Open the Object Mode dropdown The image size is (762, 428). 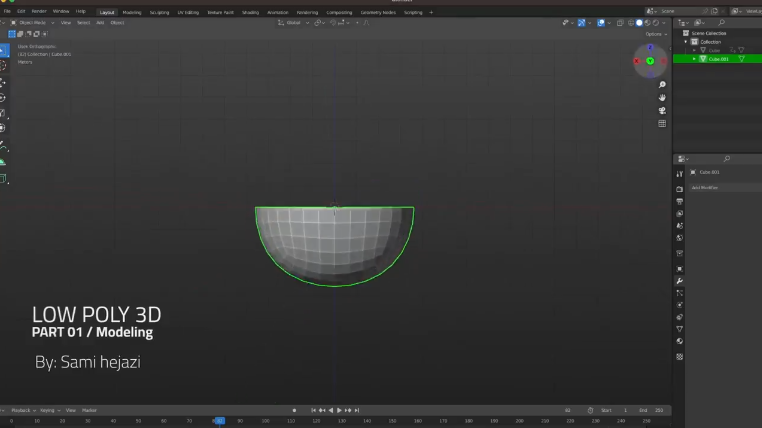[32, 22]
